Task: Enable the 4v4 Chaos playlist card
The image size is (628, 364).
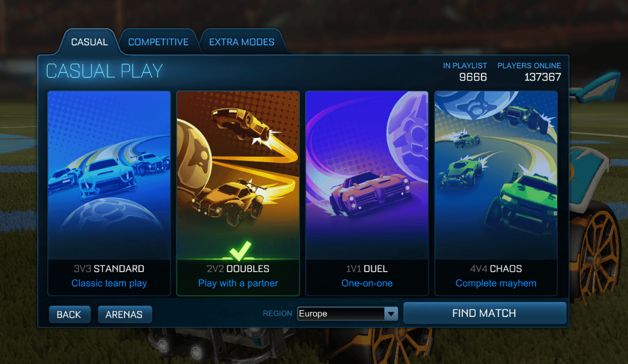Action: [496, 193]
